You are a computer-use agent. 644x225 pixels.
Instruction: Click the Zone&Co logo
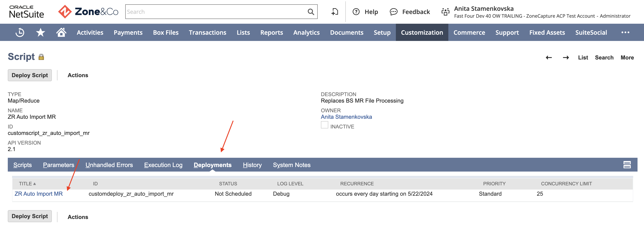click(88, 11)
